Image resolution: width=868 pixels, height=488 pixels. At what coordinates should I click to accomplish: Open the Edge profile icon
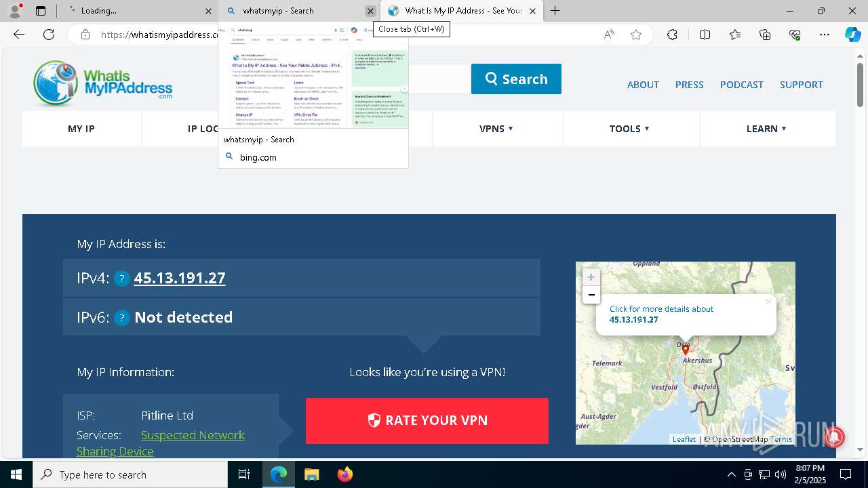click(15, 11)
